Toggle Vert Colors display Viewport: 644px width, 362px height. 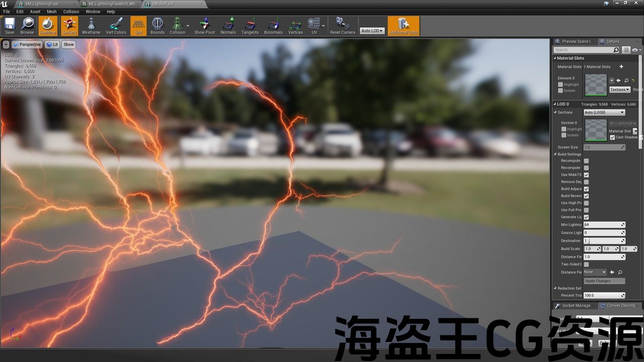(x=116, y=26)
